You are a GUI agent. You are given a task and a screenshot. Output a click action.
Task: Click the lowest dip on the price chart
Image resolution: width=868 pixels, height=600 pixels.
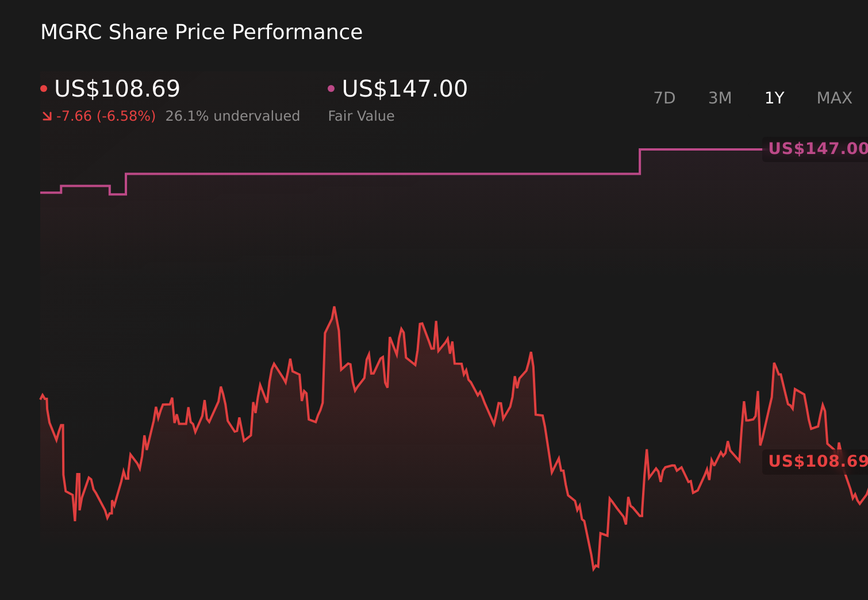(594, 569)
